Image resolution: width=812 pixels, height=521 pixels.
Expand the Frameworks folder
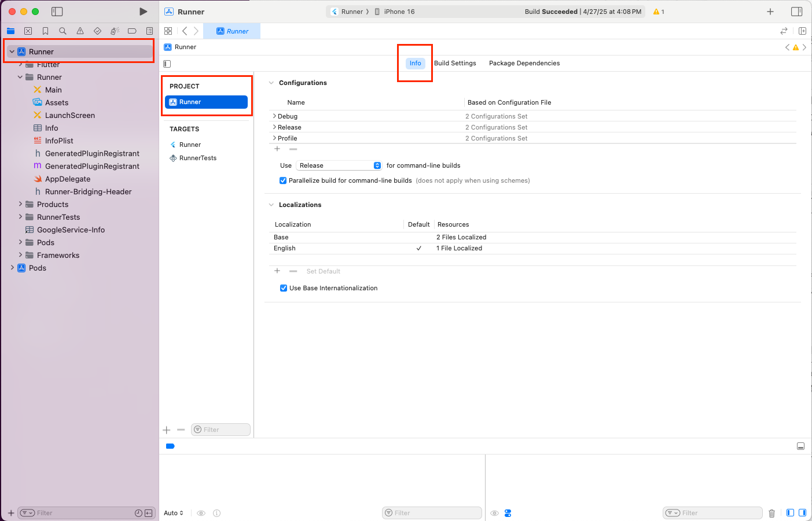click(x=20, y=255)
